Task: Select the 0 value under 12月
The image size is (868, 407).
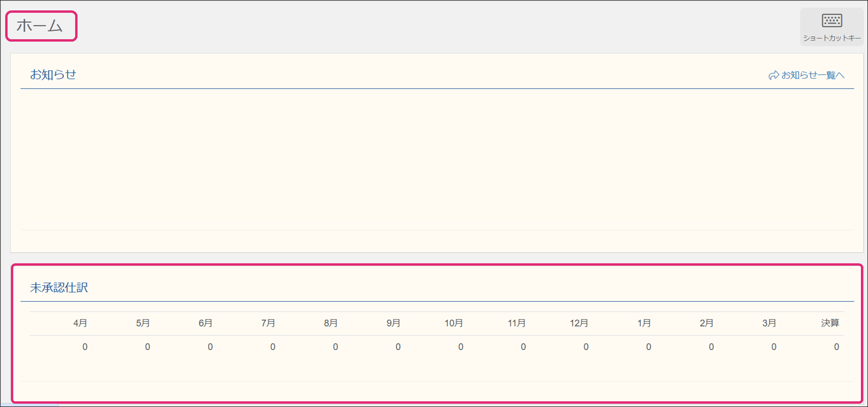Action: pos(586,347)
